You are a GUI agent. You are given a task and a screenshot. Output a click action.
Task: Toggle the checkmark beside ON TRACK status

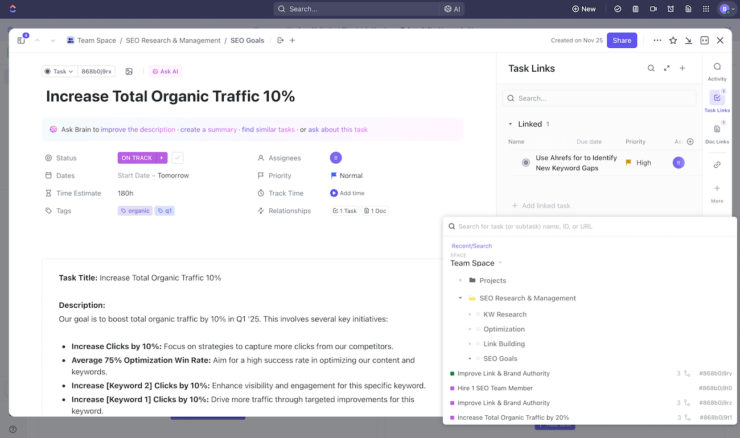click(177, 158)
